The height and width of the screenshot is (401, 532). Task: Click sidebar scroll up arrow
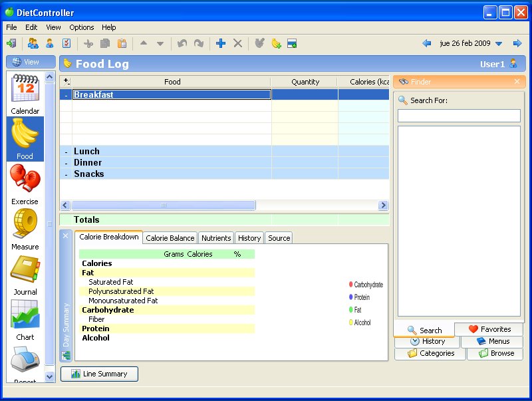click(x=49, y=77)
